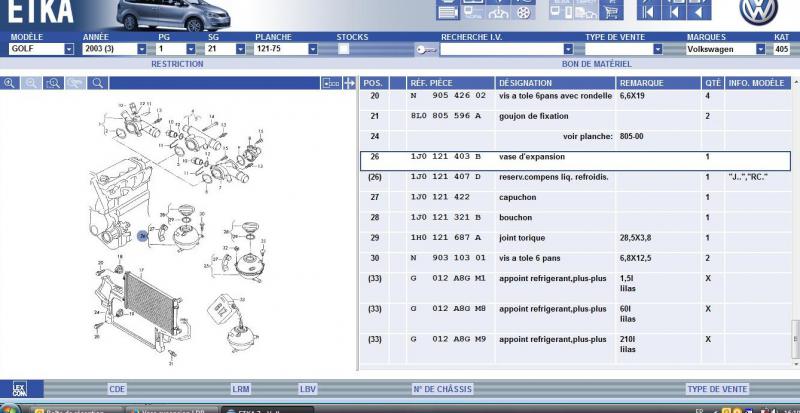Click the vehicle lift icon in top toolbar
800x413 pixels.
[498, 12]
